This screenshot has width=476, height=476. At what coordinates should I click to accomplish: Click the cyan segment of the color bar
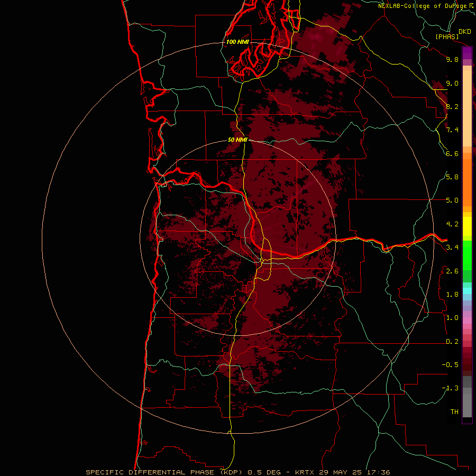[467, 291]
